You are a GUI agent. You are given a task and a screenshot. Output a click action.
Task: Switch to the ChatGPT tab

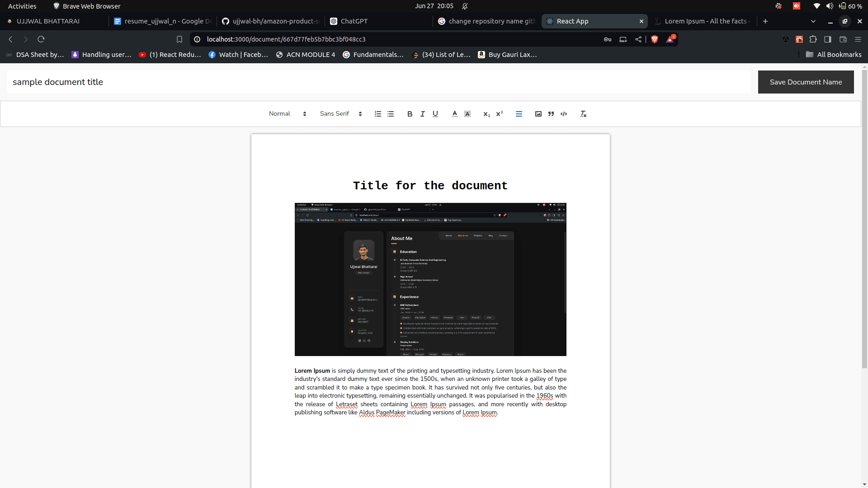379,21
